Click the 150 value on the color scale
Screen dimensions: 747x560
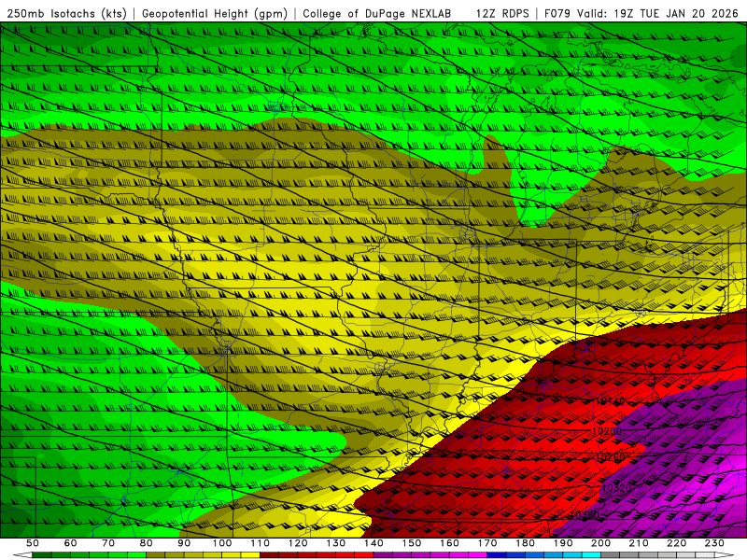click(412, 543)
